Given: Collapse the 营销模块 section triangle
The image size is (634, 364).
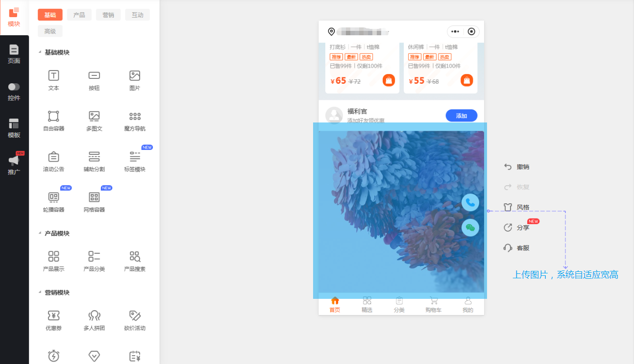Looking at the screenshot, I should [x=40, y=292].
